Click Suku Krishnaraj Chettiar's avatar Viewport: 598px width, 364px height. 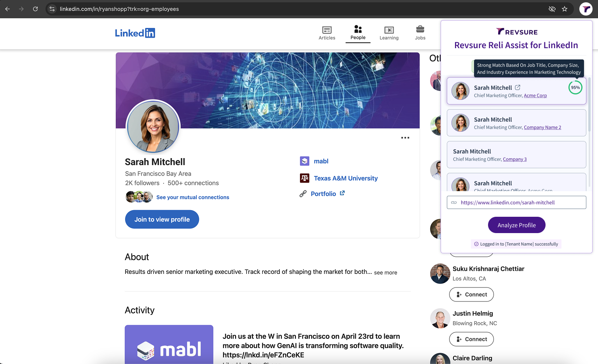pos(440,274)
